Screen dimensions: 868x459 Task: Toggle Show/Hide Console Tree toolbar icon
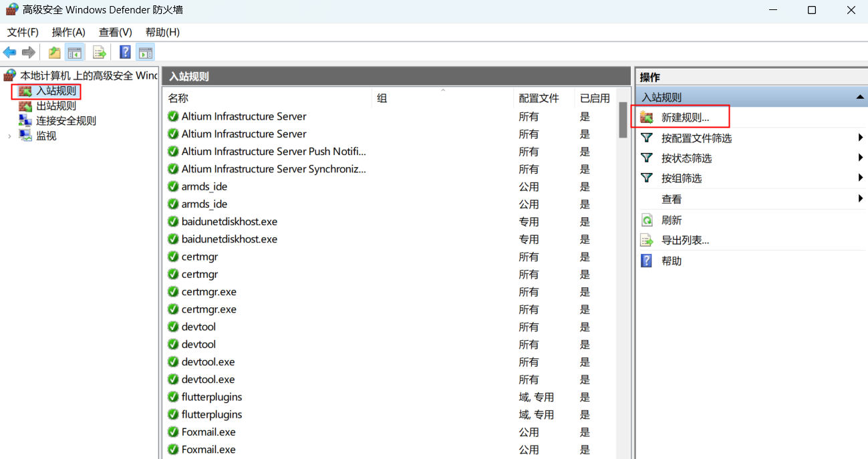(x=74, y=52)
